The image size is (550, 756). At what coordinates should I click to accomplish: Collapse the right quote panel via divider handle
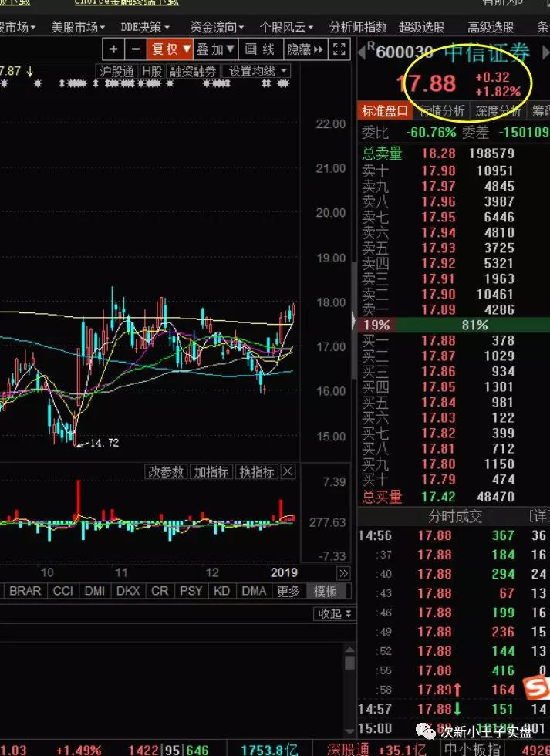(x=354, y=319)
